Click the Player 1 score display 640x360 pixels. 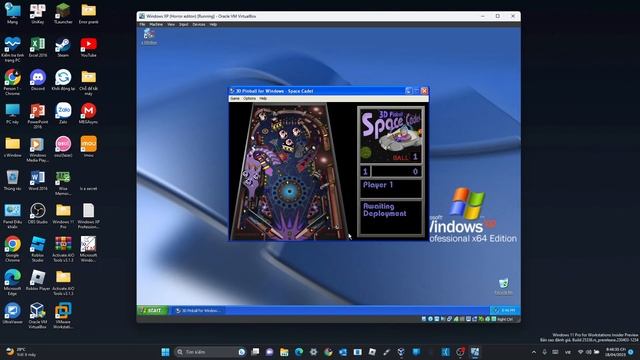[391, 171]
